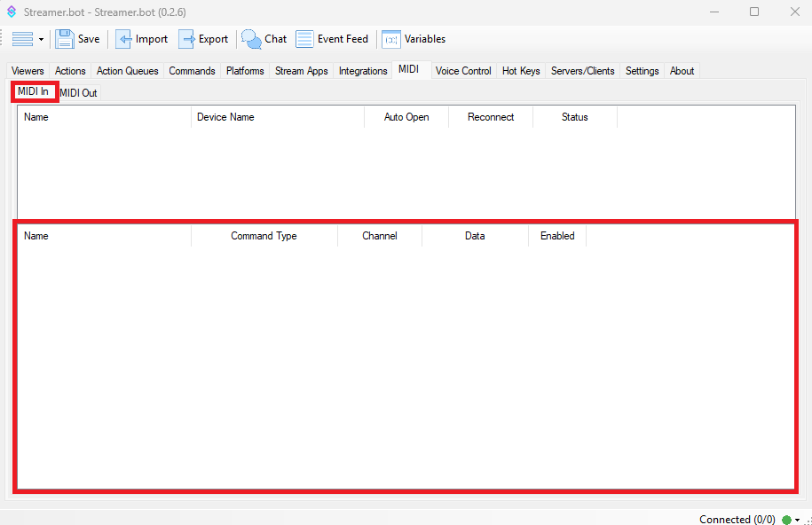The image size is (812, 525).
Task: Click the Import arrow icon
Action: pos(123,39)
